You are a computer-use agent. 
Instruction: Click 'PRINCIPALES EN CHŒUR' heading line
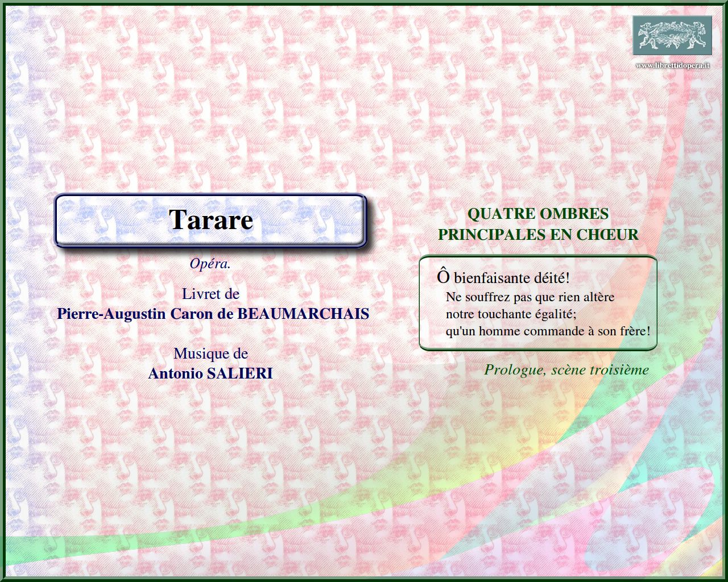pos(537,235)
